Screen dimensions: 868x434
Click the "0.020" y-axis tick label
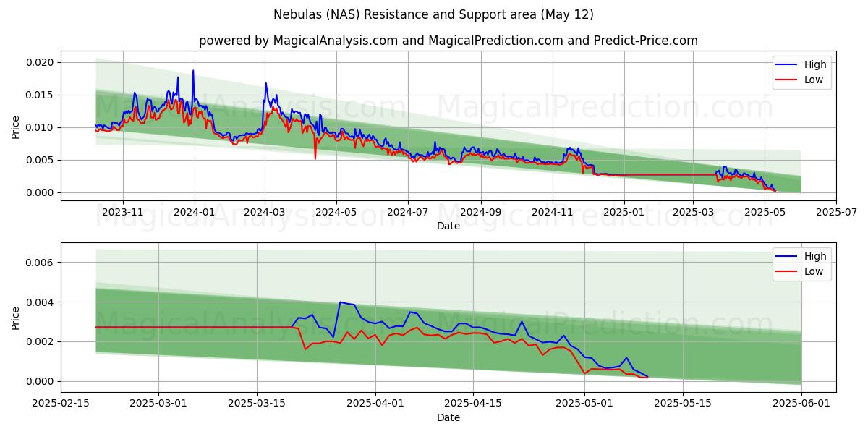click(41, 62)
